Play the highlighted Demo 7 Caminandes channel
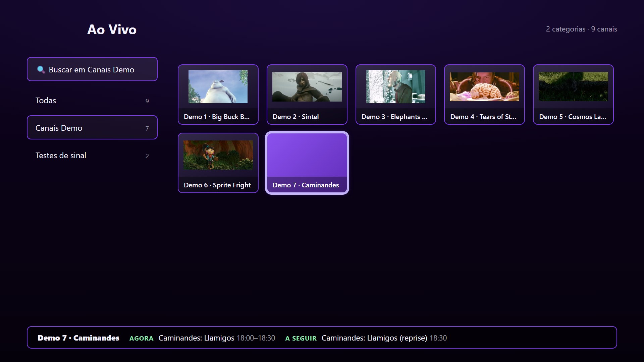The height and width of the screenshot is (362, 644). 307,163
